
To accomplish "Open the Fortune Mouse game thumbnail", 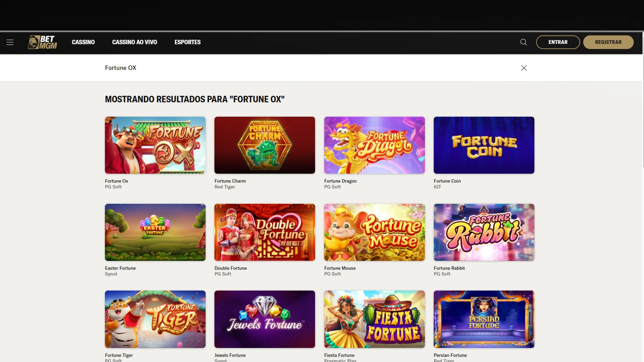I will point(374,232).
